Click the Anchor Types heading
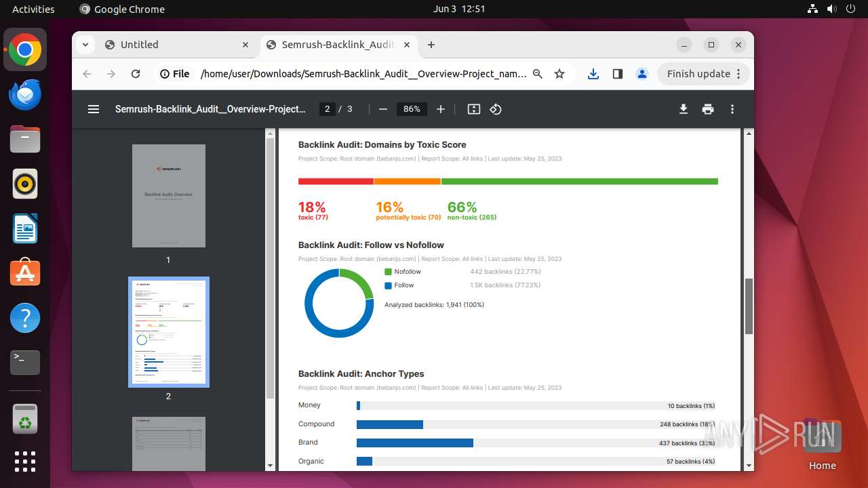This screenshot has height=488, width=868. click(361, 374)
